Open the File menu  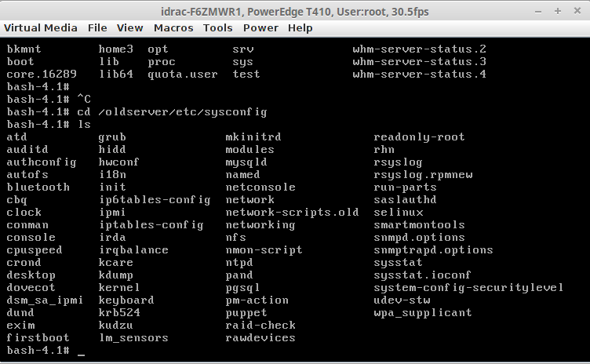[97, 27]
